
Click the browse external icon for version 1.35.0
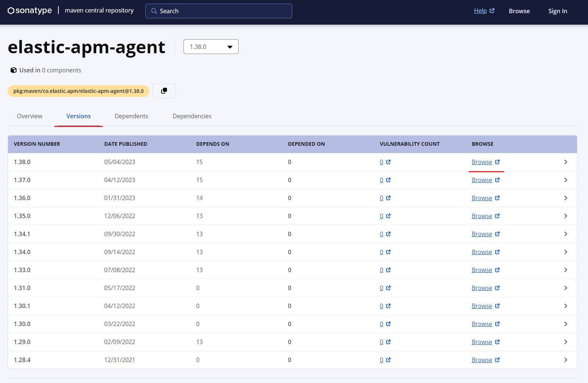pos(497,216)
